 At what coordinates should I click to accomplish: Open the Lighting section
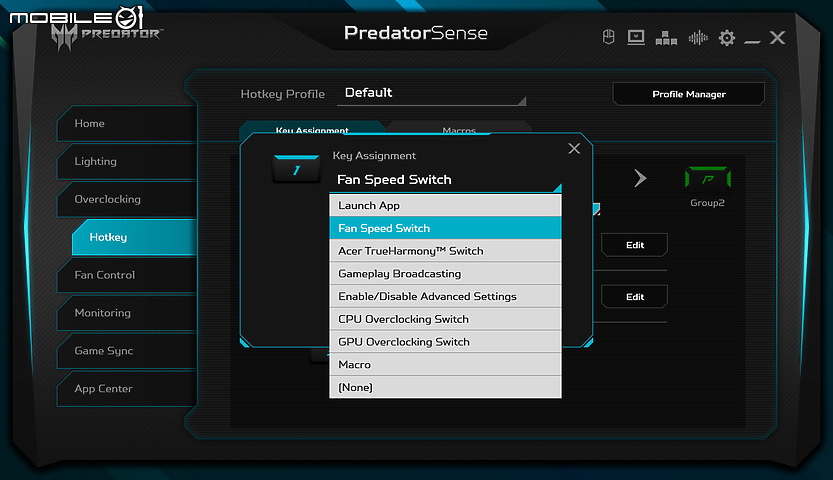click(x=128, y=161)
